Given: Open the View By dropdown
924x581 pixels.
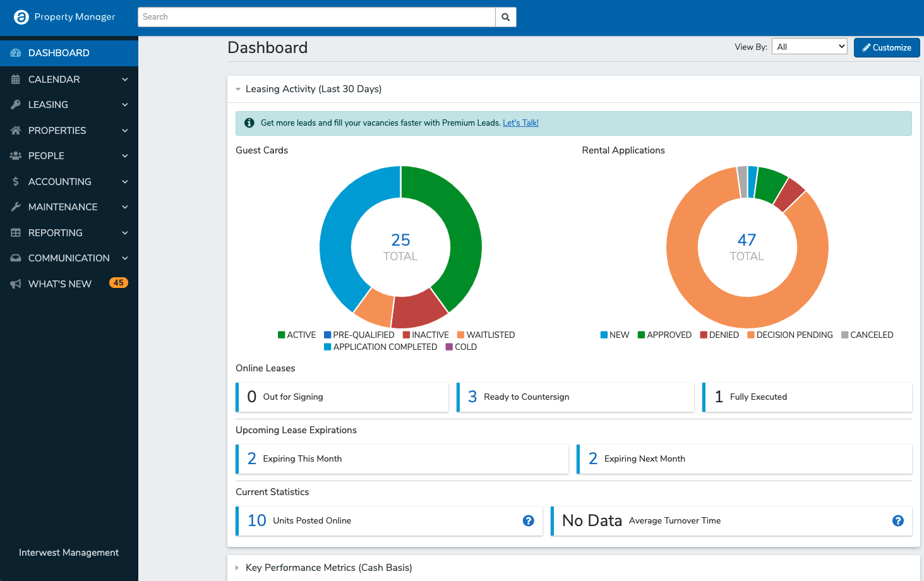Looking at the screenshot, I should click(809, 47).
